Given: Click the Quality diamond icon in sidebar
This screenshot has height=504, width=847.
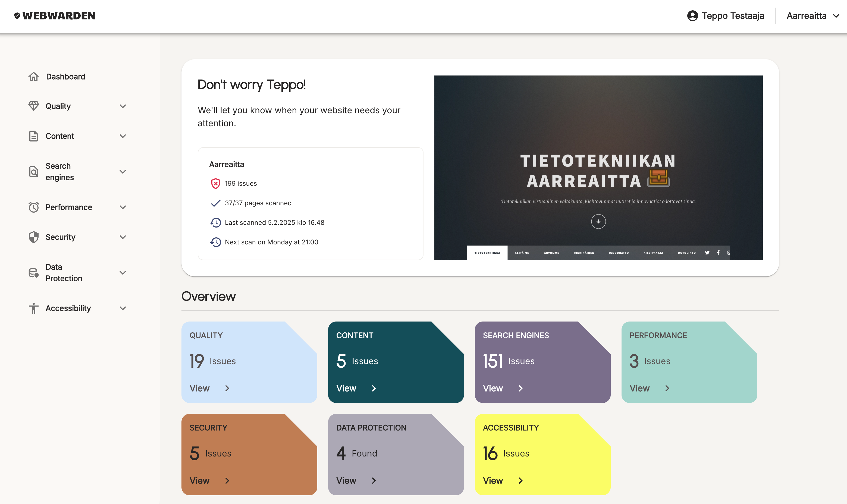Looking at the screenshot, I should tap(33, 106).
